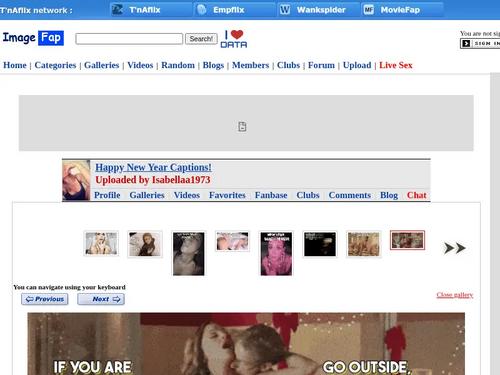The image size is (500, 375).
Task: Select the uploader's Fanbase tab
Action: point(271,195)
